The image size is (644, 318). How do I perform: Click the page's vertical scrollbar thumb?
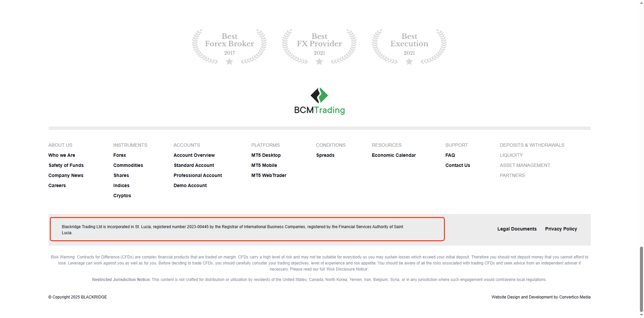641,279
